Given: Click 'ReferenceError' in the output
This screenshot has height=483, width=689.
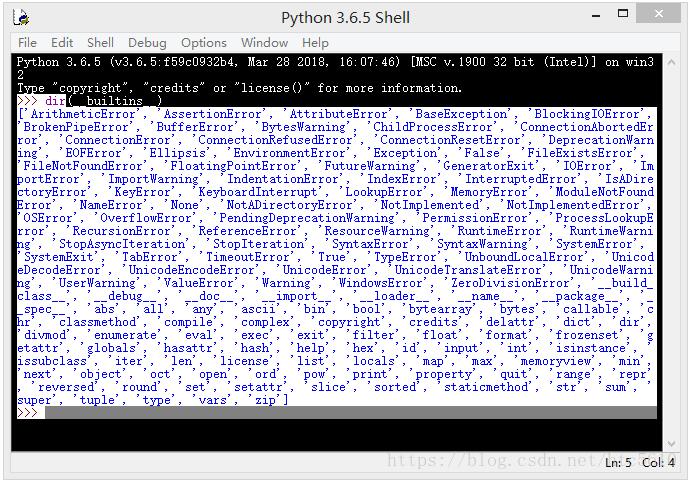Looking at the screenshot, I should tap(248, 231).
